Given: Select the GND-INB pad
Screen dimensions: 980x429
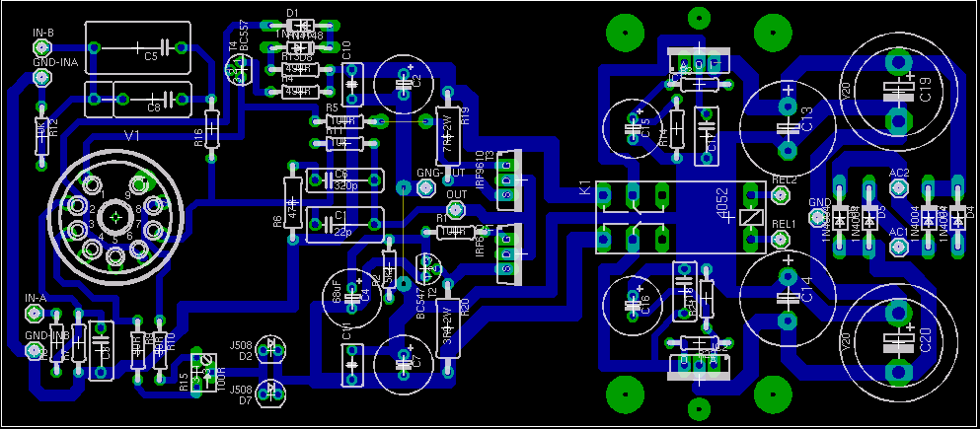Looking at the screenshot, I should click(34, 351).
